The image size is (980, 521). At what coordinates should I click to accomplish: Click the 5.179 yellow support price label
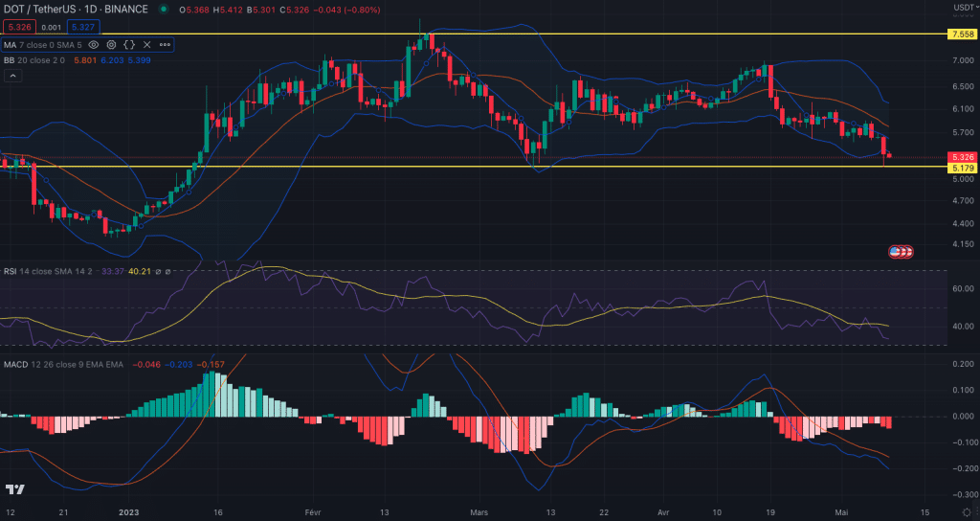(961, 168)
